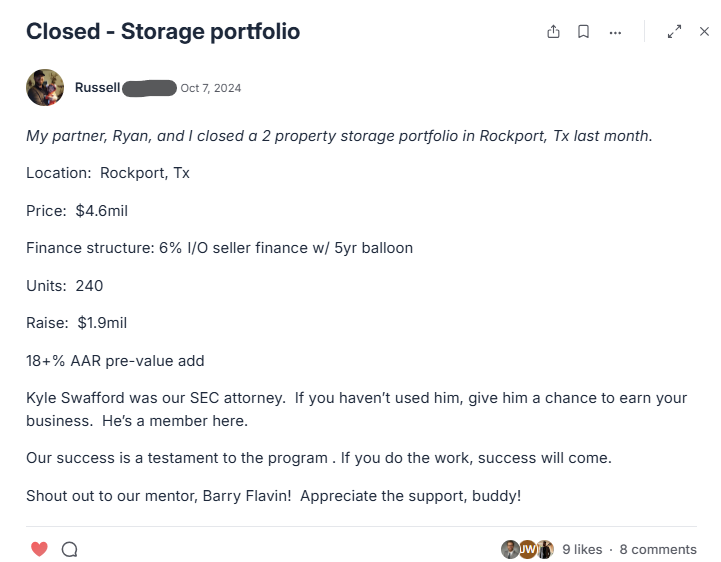Expand post to full screen
The image size is (721, 562).
[x=674, y=32]
